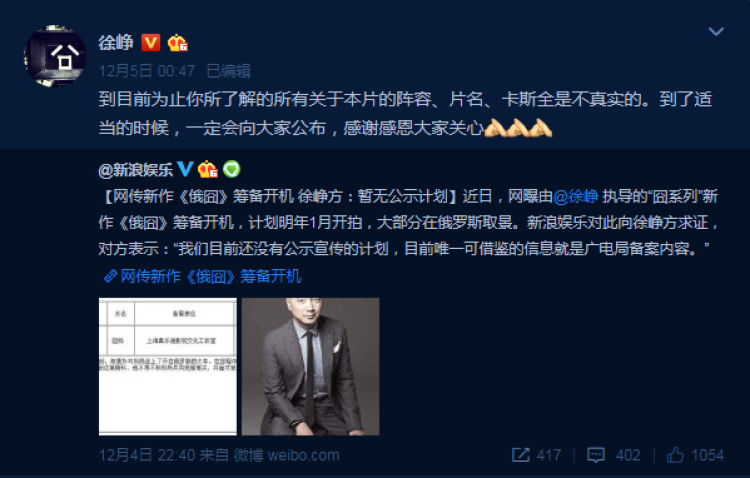This screenshot has width=750, height=478.
Task: Open the post options chevron dropdown
Action: click(716, 32)
